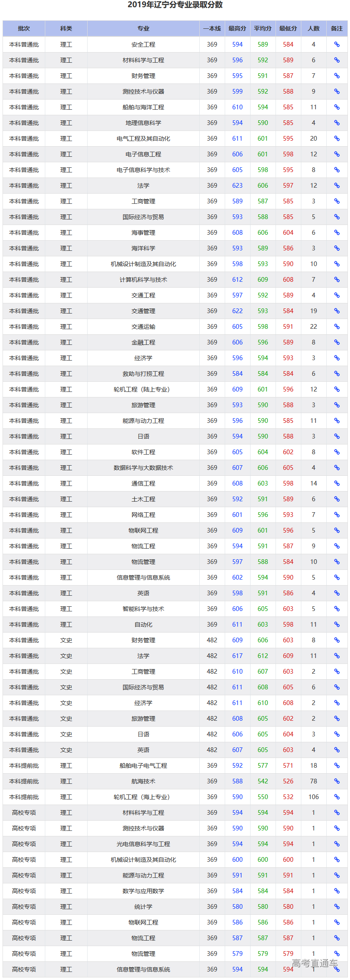This screenshot has height=980, width=350.
Task: Click the link icon in 计算机科学与技术 row
Action: [x=336, y=280]
